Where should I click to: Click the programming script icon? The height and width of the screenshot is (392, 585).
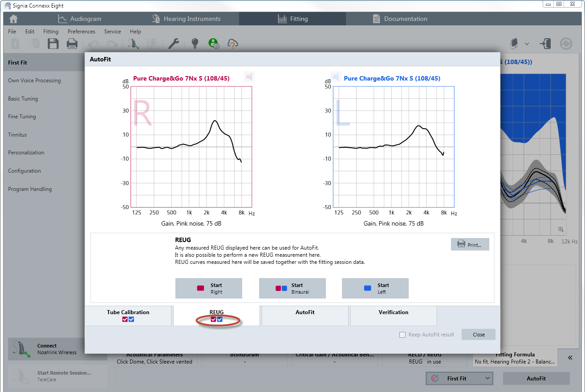[x=152, y=44]
